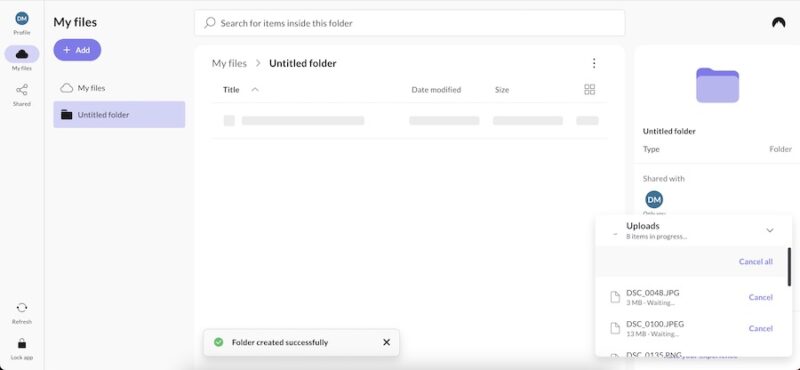Click the DSC_0100.JPEG file name
This screenshot has width=800, height=370.
[x=655, y=324]
